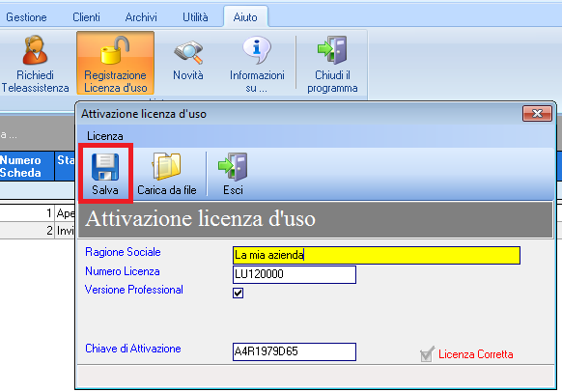Open the Archivi ribbon tab

(x=141, y=17)
